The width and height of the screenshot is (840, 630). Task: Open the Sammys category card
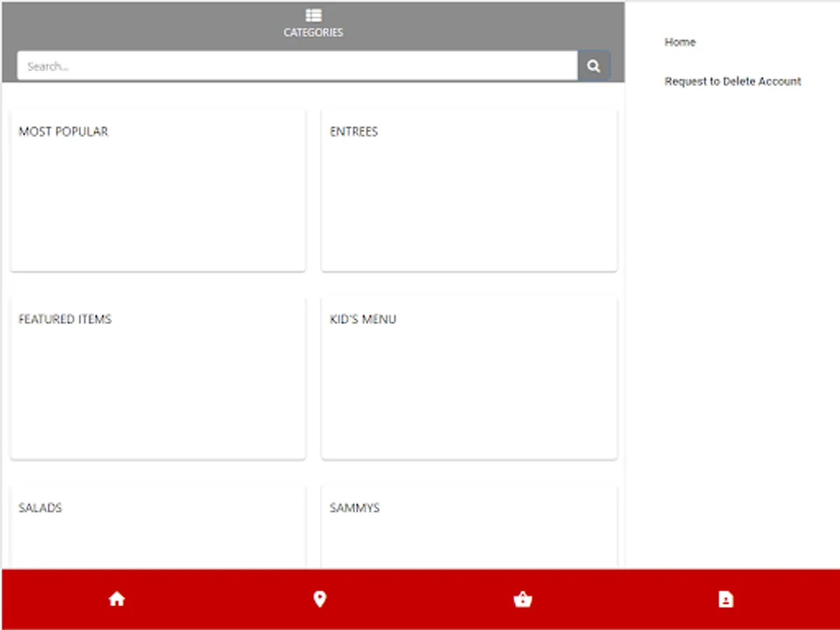(469, 527)
